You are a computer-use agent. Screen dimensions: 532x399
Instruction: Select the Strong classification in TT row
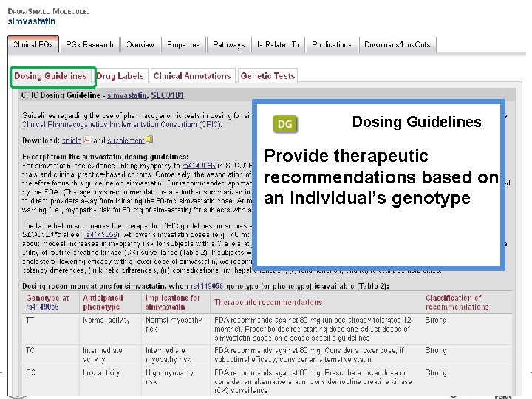[x=437, y=320]
